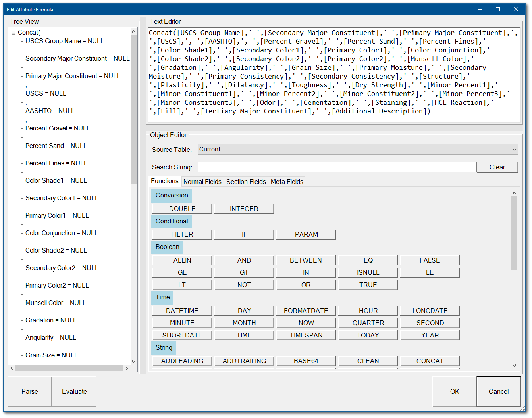532x418 pixels.
Task: Insert the MONTH function
Action: 244,323
